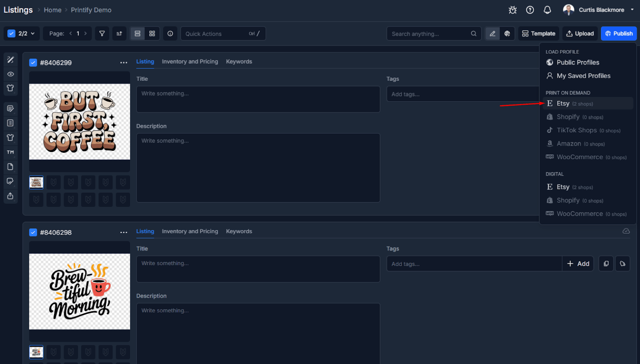Select the Brew-tiful Morning image thumbnail
This screenshot has width=640, height=364.
(36, 352)
